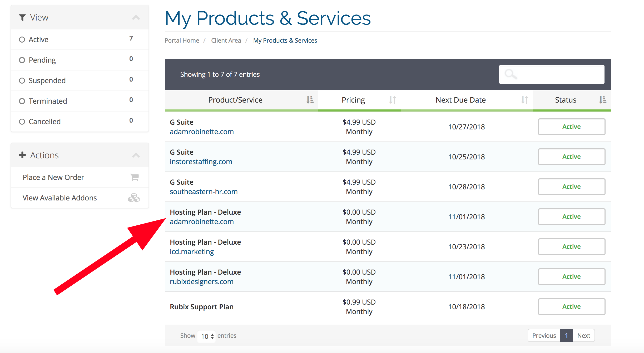The image size is (644, 353).
Task: Open G Suite adamrobinette.com domain link
Action: pos(202,132)
